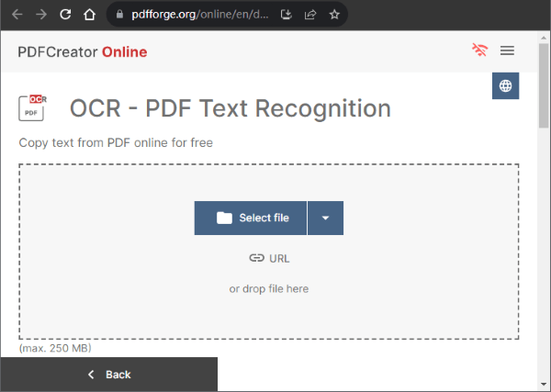Choose the URL upload option
The height and width of the screenshot is (392, 551).
269,259
